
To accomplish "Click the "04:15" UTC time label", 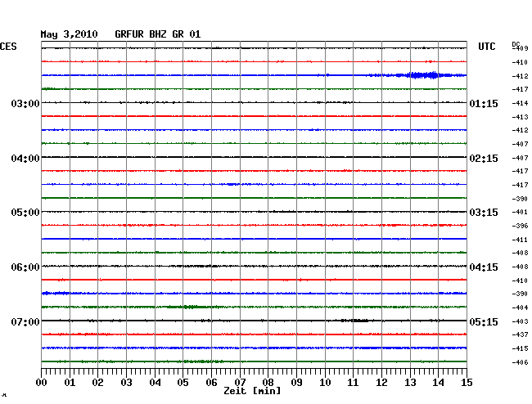I will point(484,267).
